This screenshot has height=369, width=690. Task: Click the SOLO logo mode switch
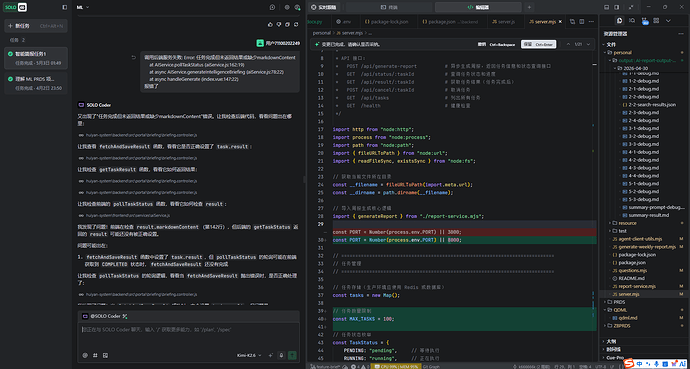16,7
